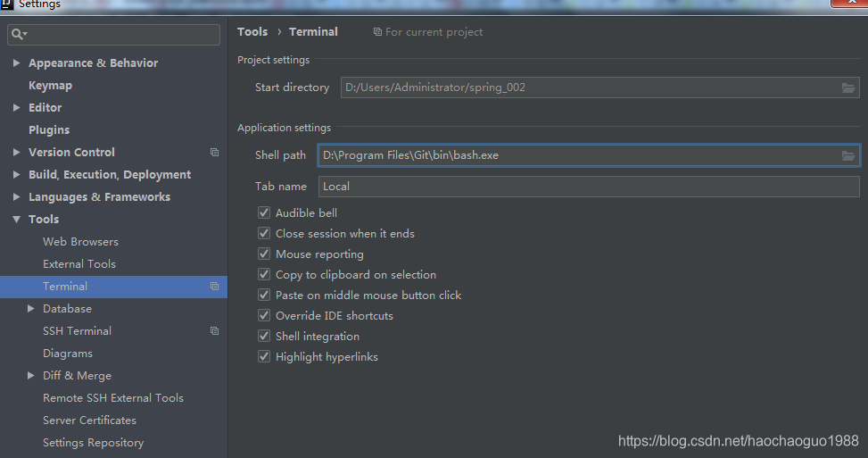Toggle Paste on middle mouse button click
The image size is (868, 458).
[264, 295]
